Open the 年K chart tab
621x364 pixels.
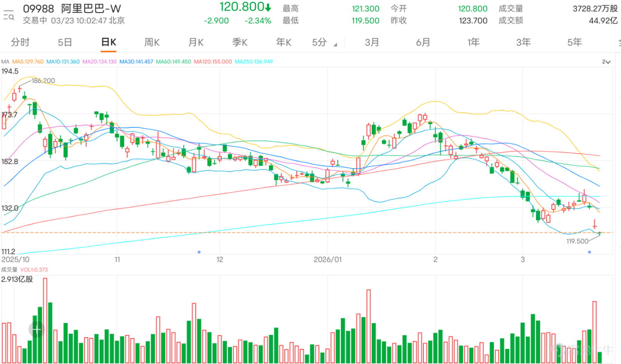284,42
